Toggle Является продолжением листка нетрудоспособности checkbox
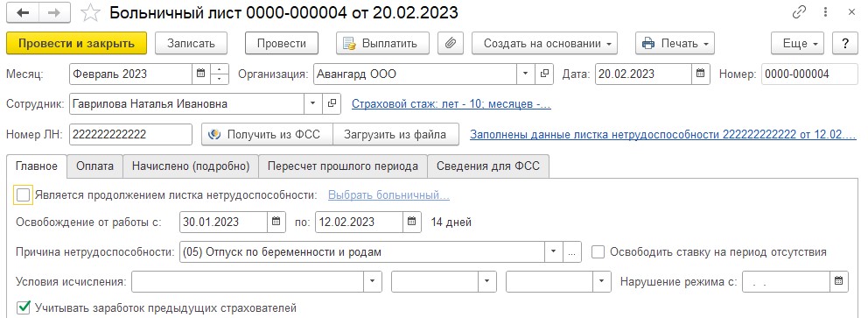This screenshot has height=318, width=868. tap(24, 195)
